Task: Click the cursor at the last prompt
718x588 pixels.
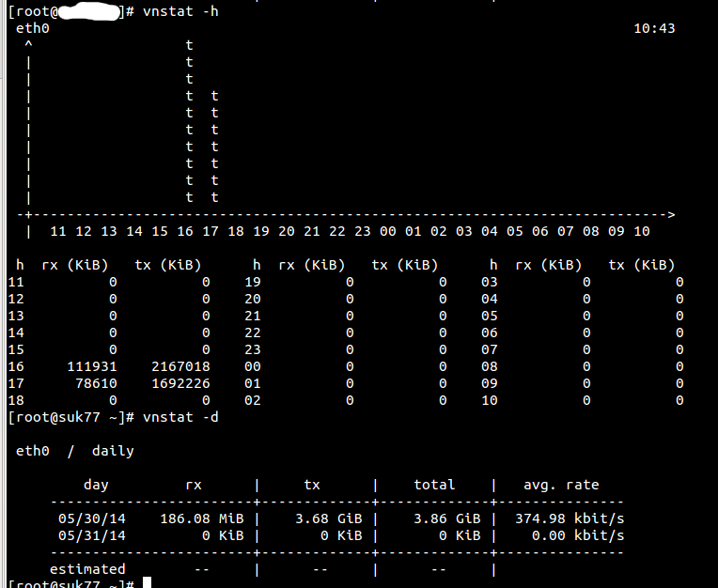Action: point(147,584)
